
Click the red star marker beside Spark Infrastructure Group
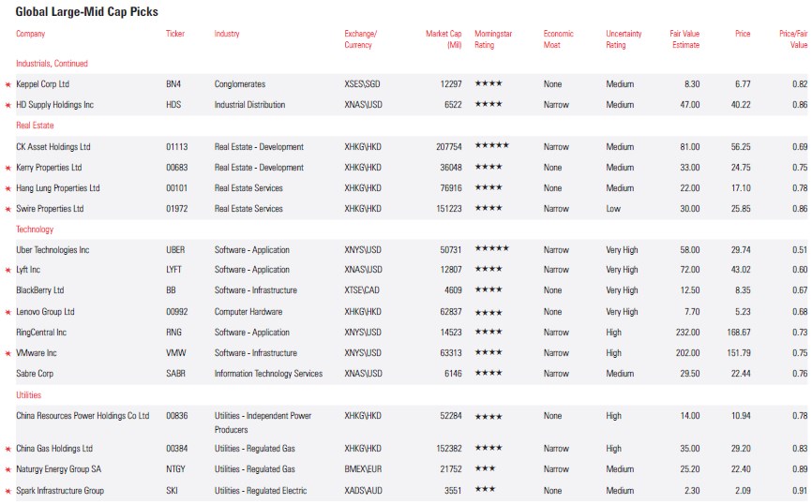8,491
